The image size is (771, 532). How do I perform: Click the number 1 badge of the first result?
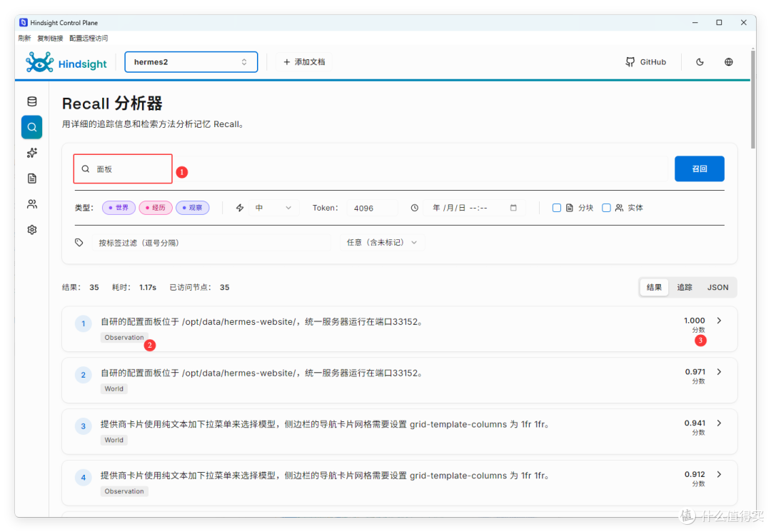[x=83, y=323]
